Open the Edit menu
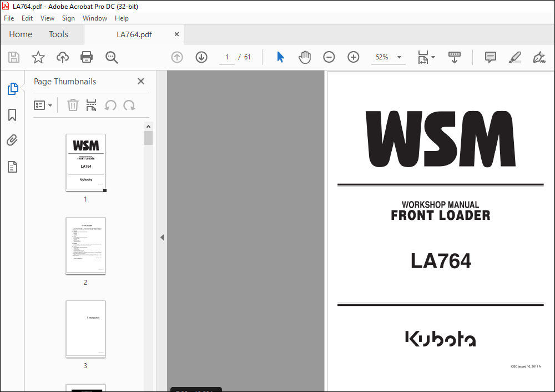This screenshot has width=555, height=392. click(x=27, y=18)
